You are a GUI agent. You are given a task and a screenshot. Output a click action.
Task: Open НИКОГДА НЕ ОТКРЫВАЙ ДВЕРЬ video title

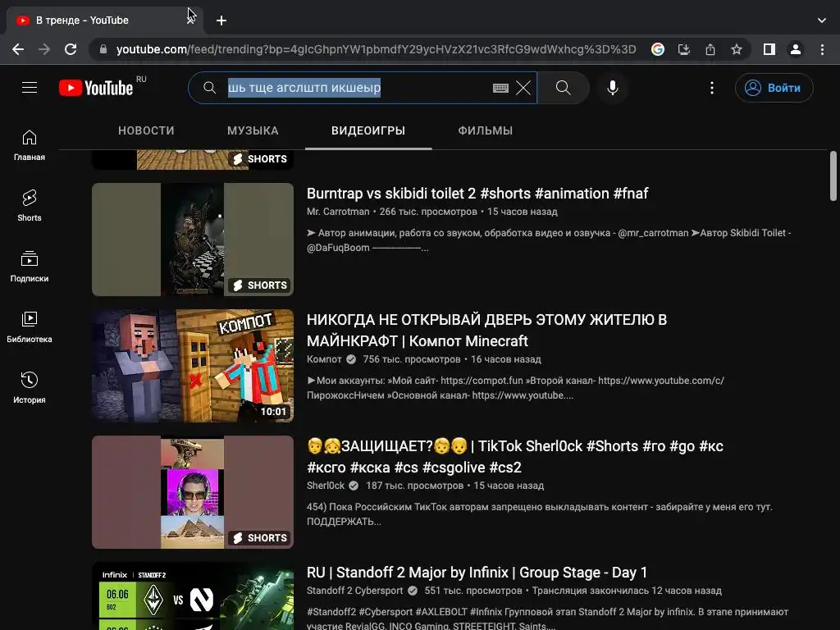point(486,330)
